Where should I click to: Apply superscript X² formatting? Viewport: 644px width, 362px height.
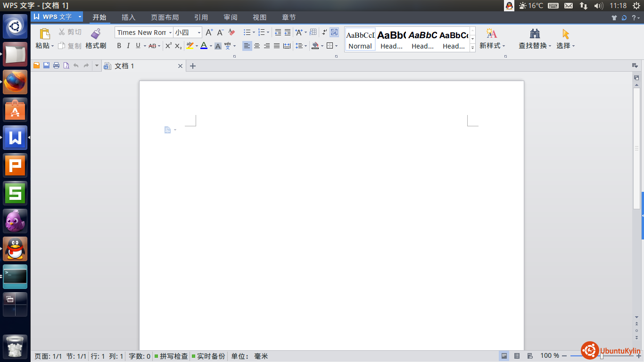point(168,46)
